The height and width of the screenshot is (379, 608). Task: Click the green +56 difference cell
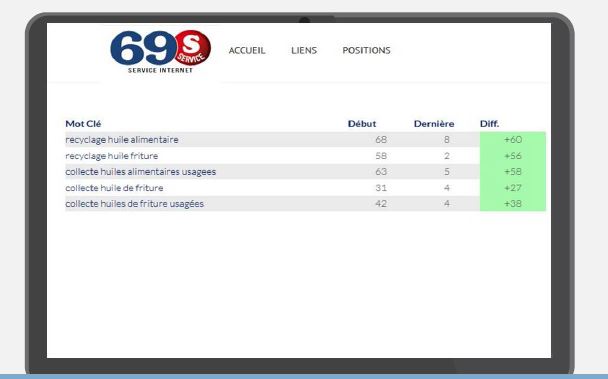point(513,156)
